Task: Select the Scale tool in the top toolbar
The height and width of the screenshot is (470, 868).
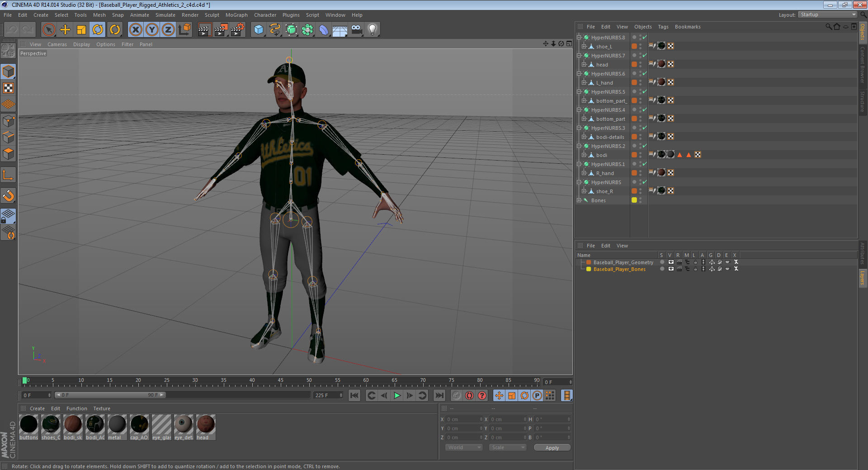Action: click(x=81, y=30)
